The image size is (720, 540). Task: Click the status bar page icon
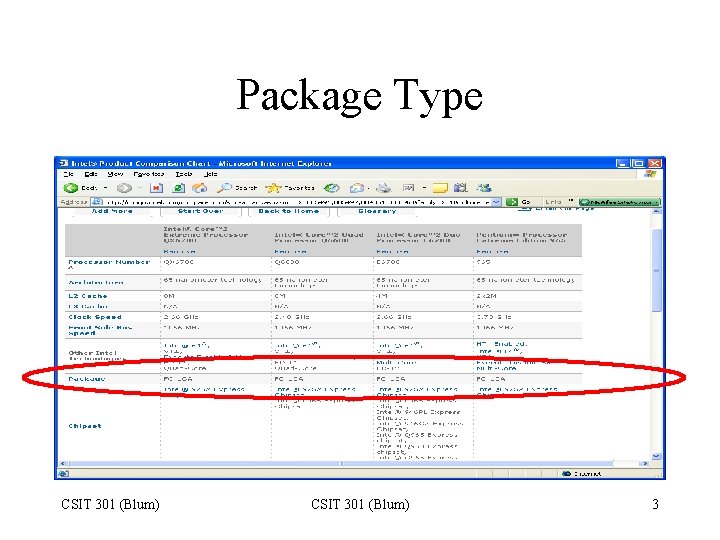point(63,473)
